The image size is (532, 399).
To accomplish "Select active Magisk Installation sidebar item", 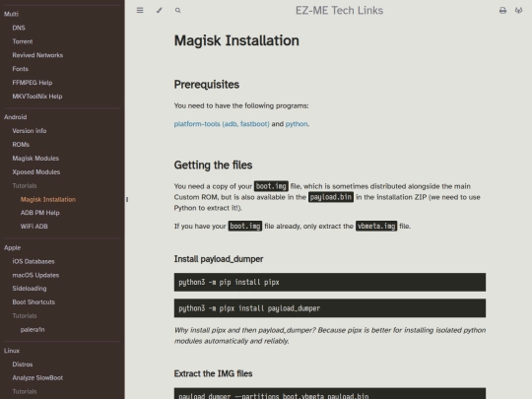I will (48, 199).
